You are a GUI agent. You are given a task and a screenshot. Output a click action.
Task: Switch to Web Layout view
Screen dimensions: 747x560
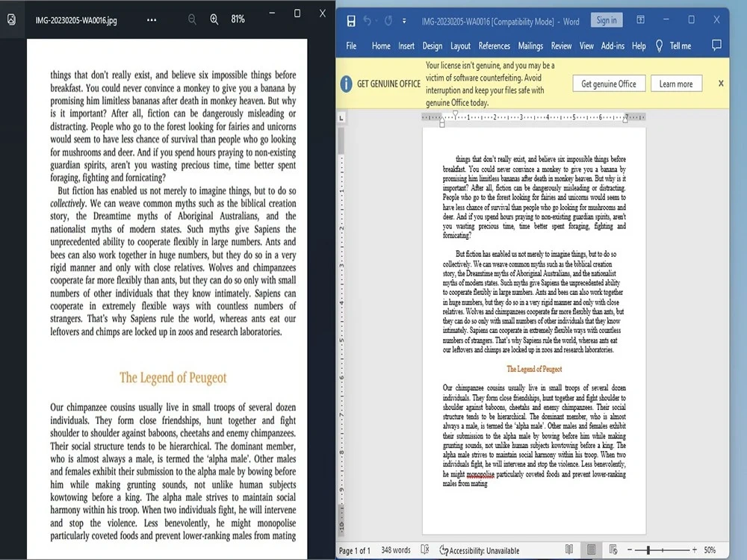pos(613,550)
